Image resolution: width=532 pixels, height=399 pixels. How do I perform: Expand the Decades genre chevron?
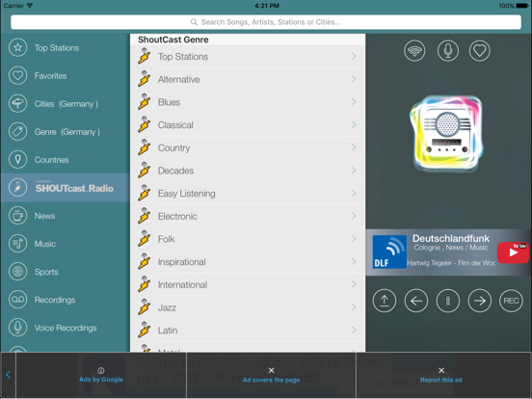coord(354,171)
